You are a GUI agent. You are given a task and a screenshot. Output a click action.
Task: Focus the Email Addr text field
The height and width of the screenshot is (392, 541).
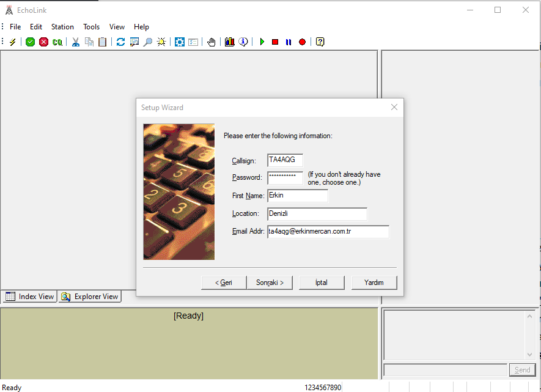tap(328, 232)
